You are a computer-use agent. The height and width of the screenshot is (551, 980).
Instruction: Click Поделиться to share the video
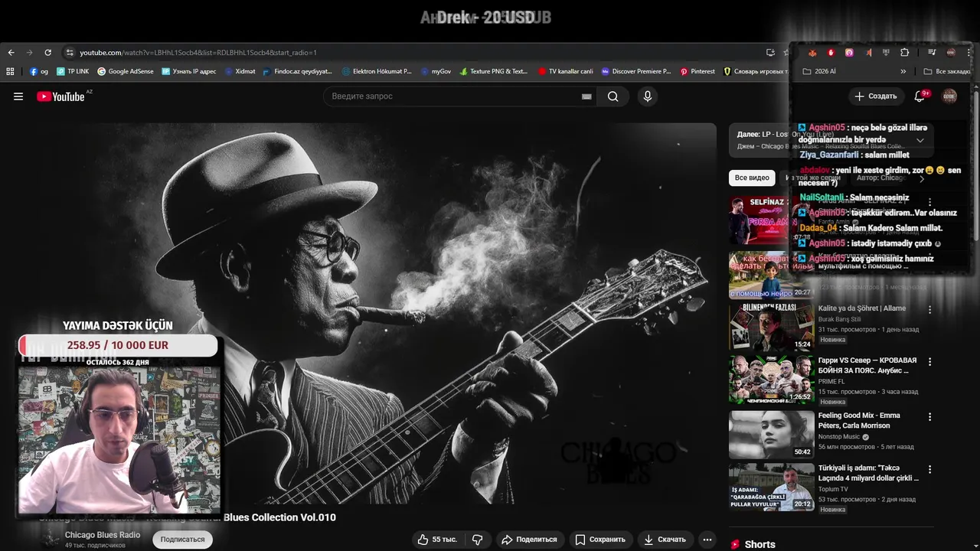[x=529, y=540]
